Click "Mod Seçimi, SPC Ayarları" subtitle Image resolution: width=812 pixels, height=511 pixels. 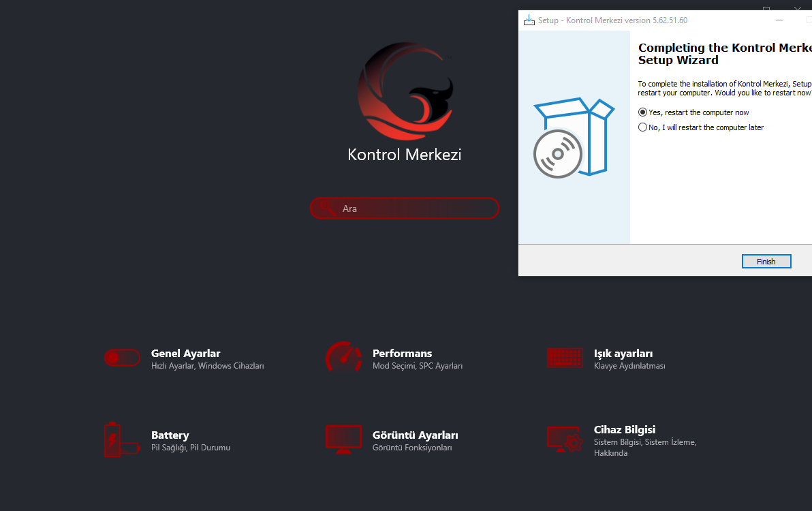(418, 366)
